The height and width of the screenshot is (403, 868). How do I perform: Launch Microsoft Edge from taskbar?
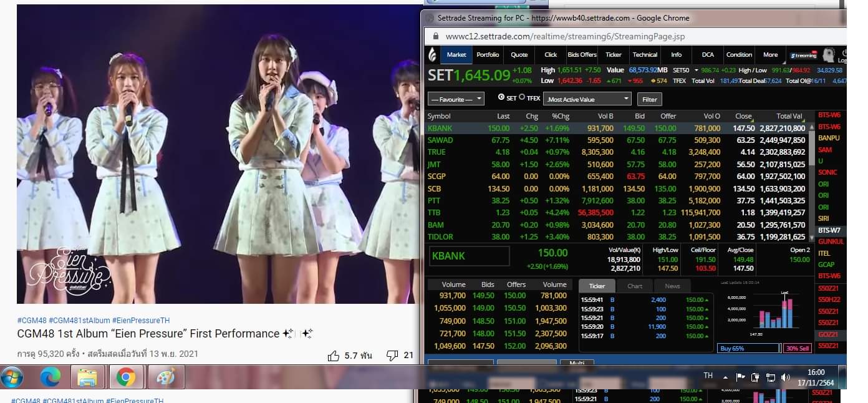[x=50, y=377]
